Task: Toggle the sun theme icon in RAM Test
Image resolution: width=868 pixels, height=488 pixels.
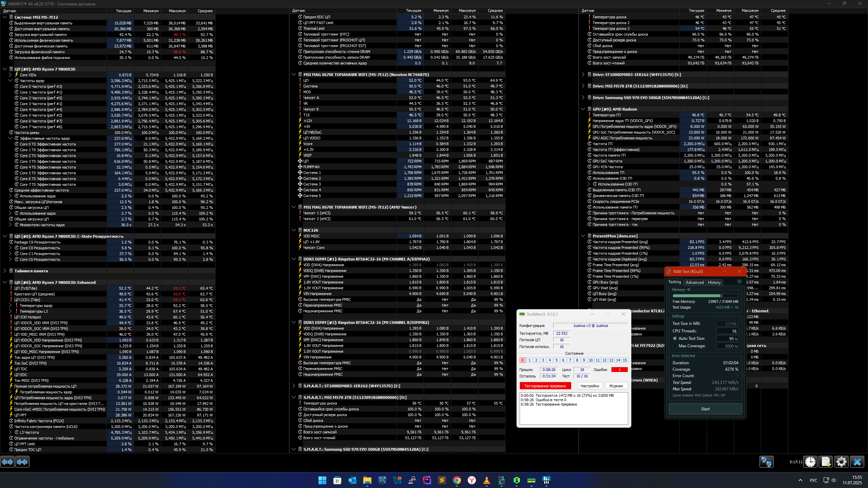Action: tap(739, 281)
